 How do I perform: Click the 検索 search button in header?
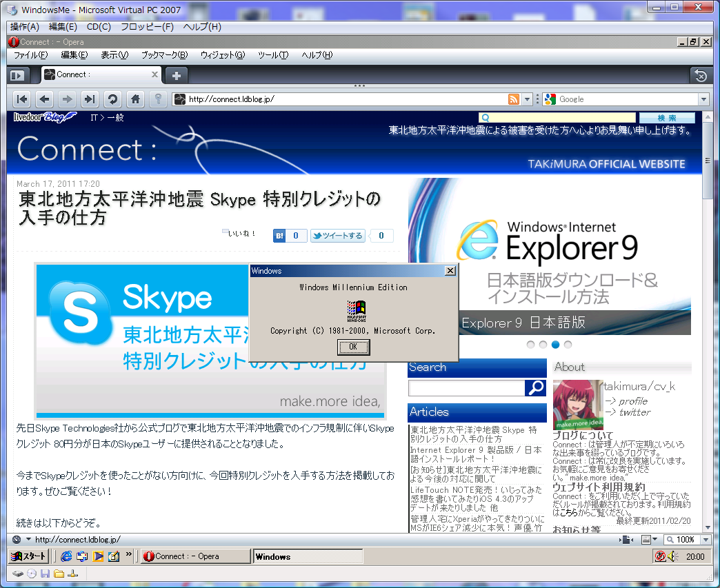[x=667, y=118]
